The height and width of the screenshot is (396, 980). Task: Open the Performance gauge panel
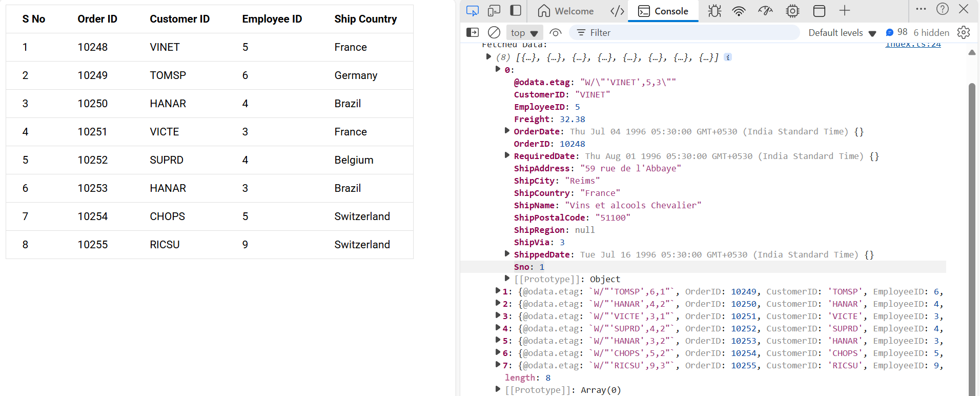pos(765,11)
